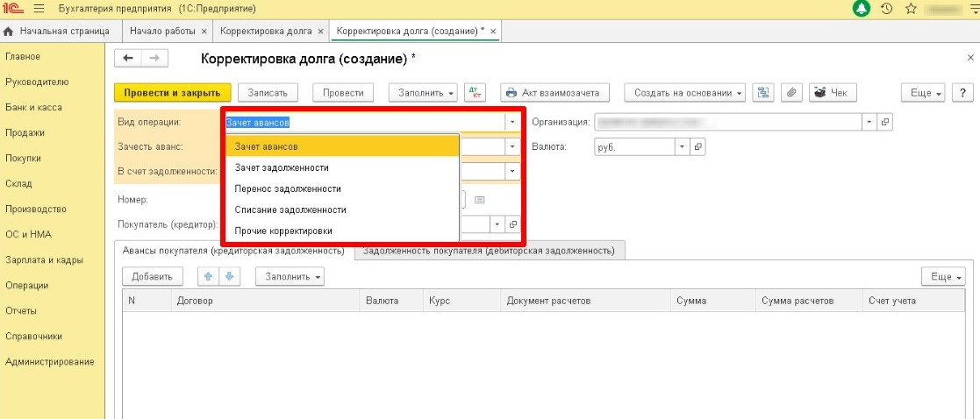Click the Дт/Кт postings icon in toolbar
980x419 pixels.
[476, 92]
